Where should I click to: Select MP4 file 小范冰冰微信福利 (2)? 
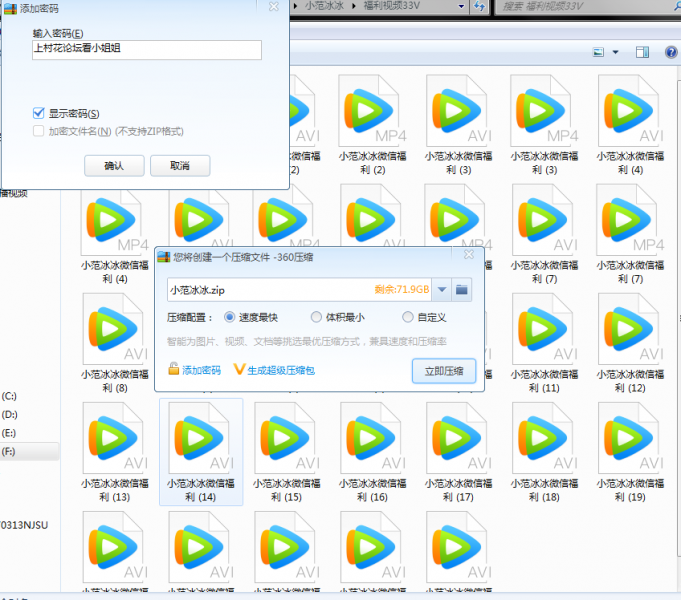coord(372,125)
